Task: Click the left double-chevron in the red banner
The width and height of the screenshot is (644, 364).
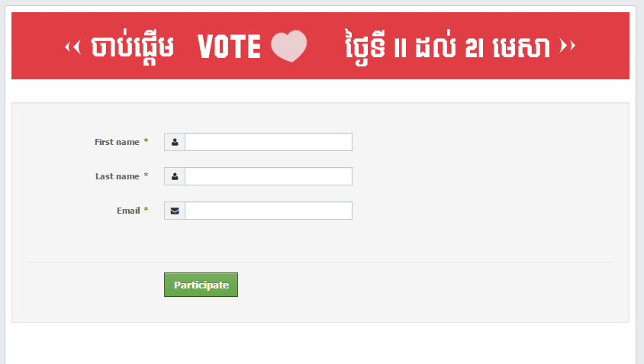Action: (72, 47)
